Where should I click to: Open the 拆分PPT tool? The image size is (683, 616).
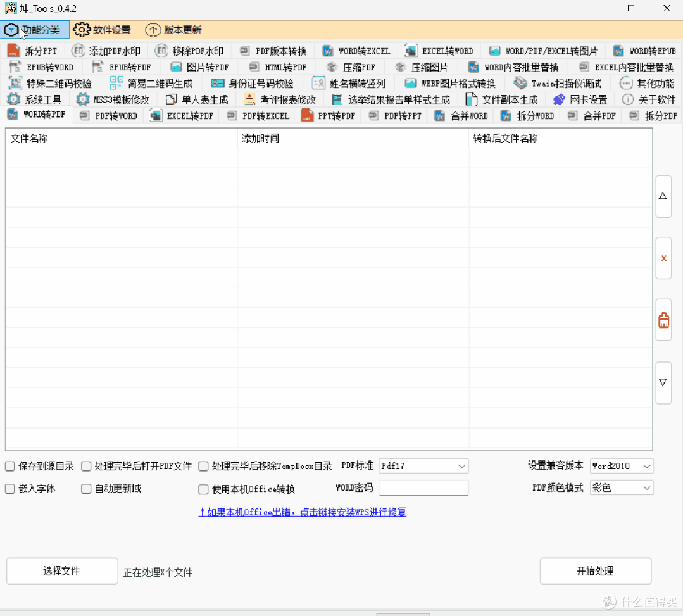[32, 51]
